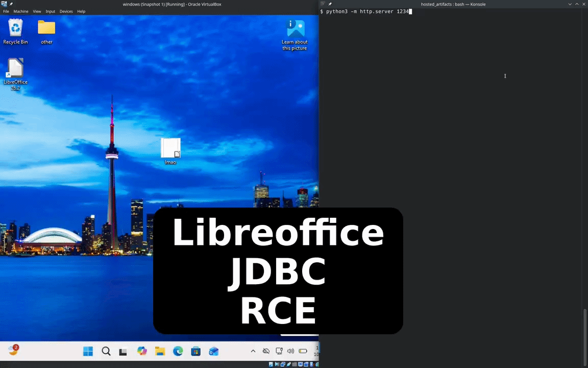Click the OneDrive cloud tray icon

(266, 351)
